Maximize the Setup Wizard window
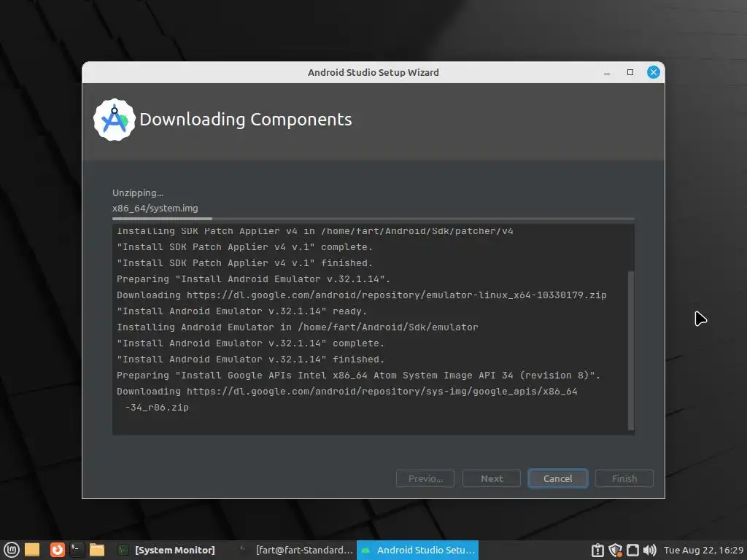Screen dimensions: 747x560 tap(630, 72)
